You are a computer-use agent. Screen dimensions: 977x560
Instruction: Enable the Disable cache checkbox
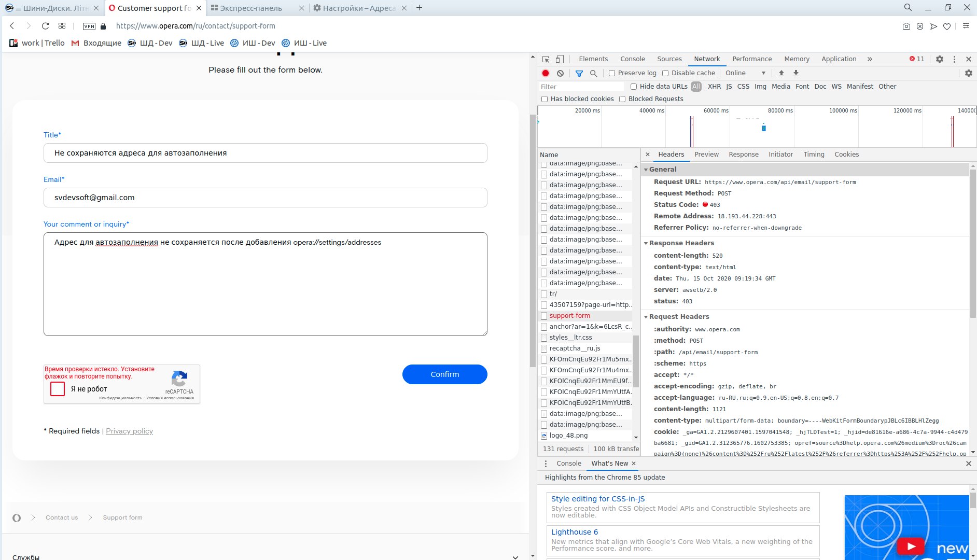click(x=665, y=73)
